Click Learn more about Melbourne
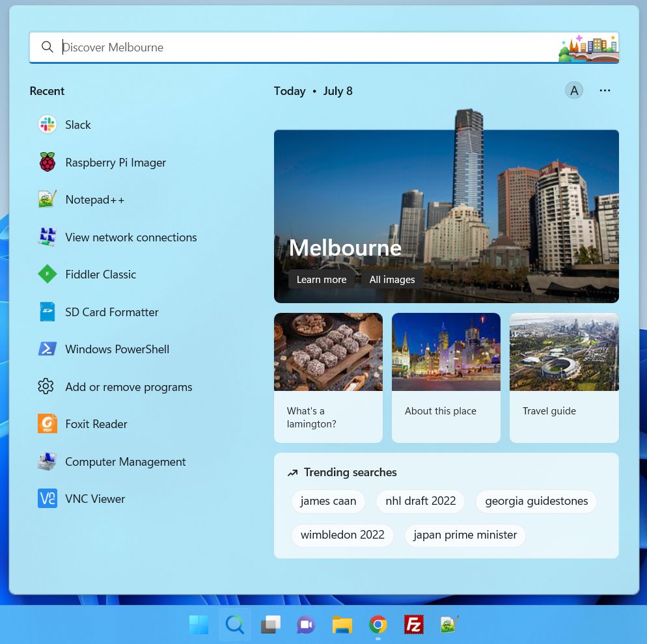647x644 pixels. (321, 279)
